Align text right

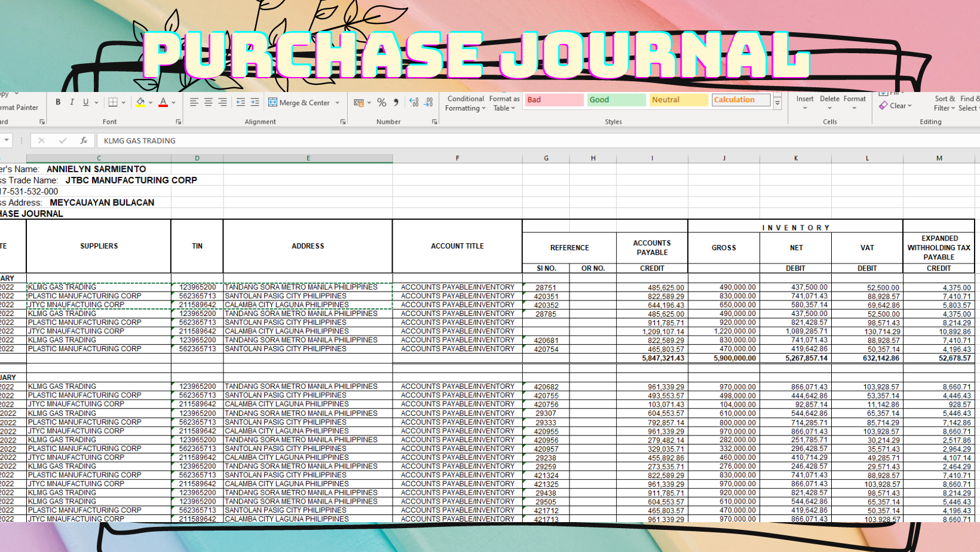(222, 102)
